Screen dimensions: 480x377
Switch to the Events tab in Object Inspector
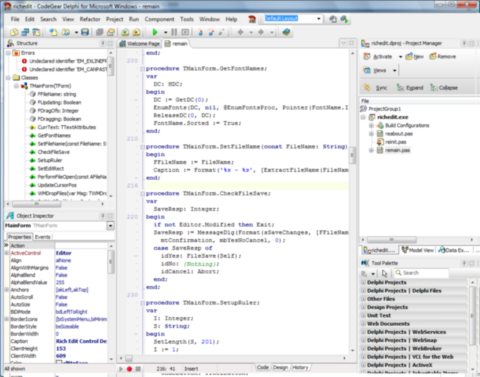[43, 237]
